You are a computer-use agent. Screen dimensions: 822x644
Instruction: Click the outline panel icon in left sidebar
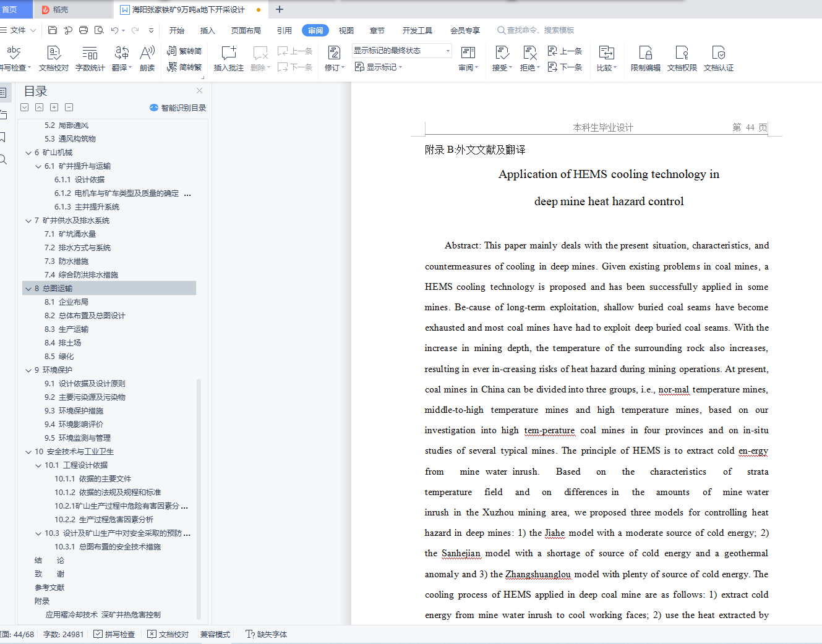3,93
